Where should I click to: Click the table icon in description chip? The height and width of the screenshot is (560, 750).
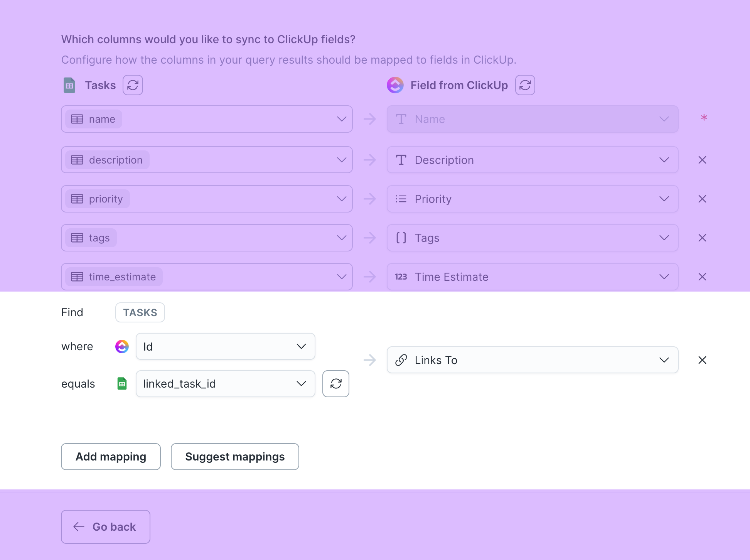click(77, 160)
